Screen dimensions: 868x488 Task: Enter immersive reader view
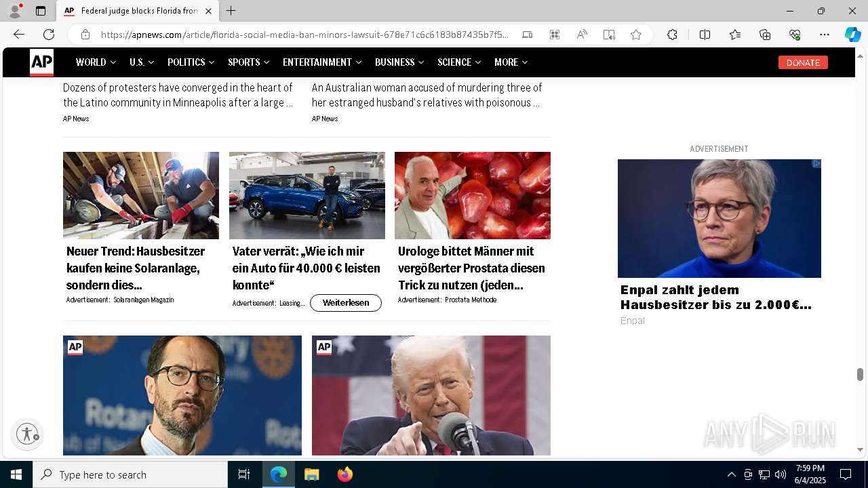point(609,35)
